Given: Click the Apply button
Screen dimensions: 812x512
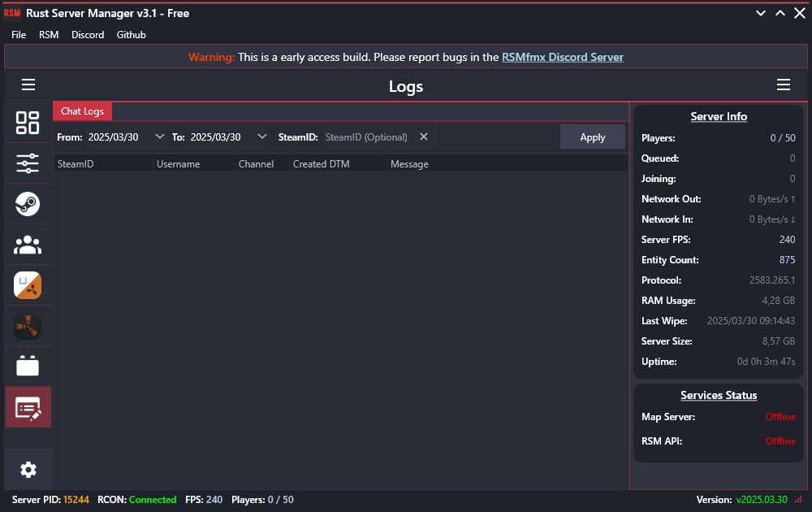Looking at the screenshot, I should point(593,137).
